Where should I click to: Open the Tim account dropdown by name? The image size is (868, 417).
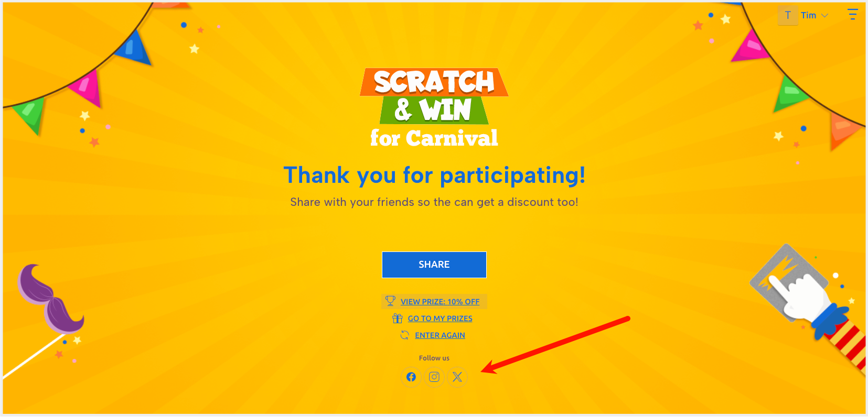point(808,16)
